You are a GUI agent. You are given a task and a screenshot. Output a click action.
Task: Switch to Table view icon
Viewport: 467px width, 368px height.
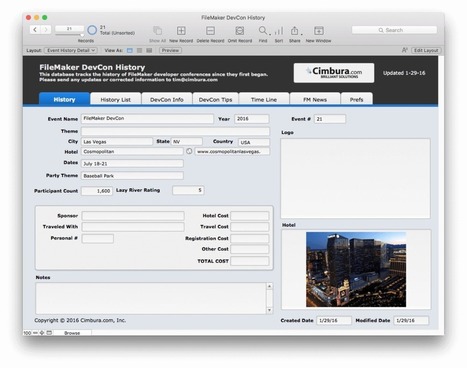[x=149, y=50]
